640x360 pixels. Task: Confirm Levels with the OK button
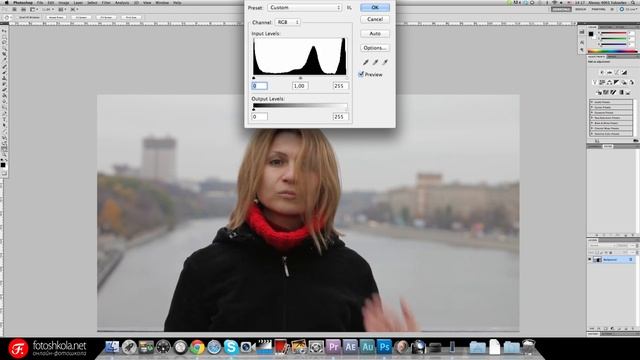(x=375, y=7)
